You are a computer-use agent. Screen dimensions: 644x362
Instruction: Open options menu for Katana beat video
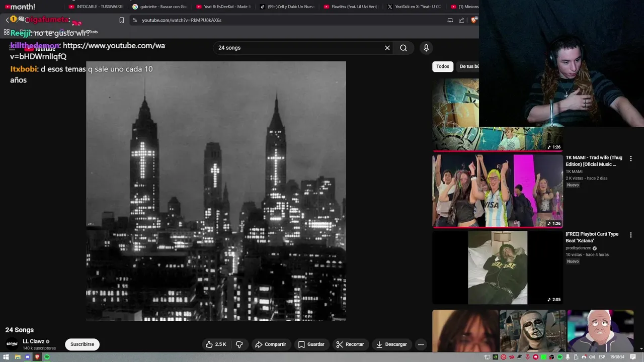[631, 235]
